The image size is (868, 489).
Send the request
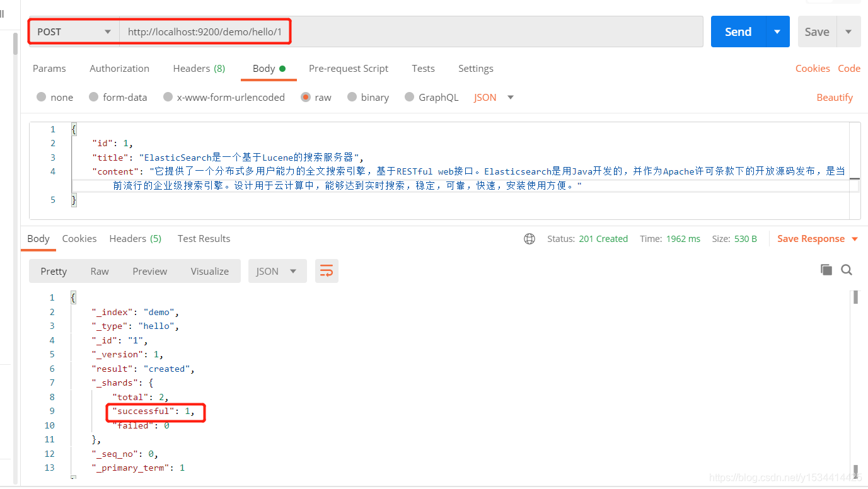click(738, 32)
